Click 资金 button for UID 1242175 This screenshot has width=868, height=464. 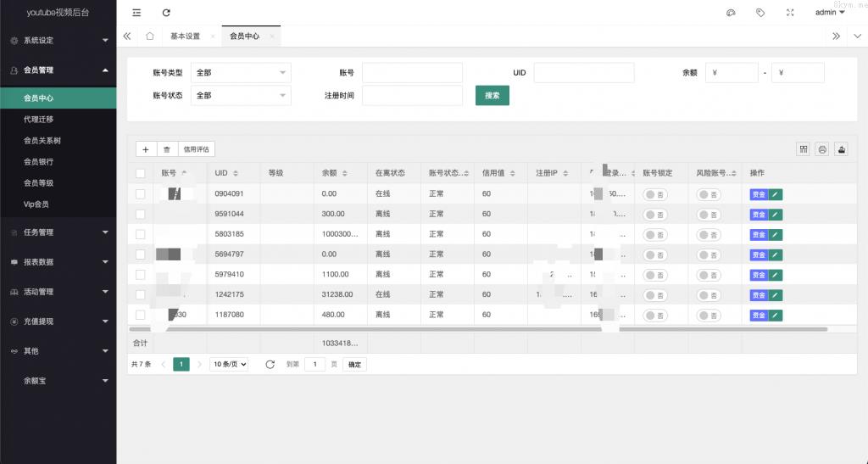[758, 295]
